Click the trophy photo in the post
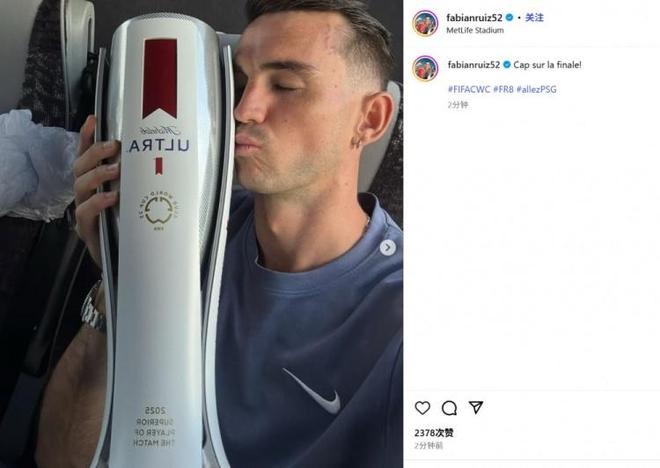Viewport: 660px width, 468px height. 201,234
